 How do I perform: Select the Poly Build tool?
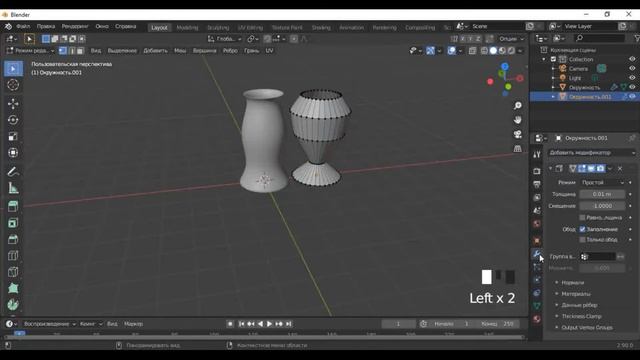13,288
